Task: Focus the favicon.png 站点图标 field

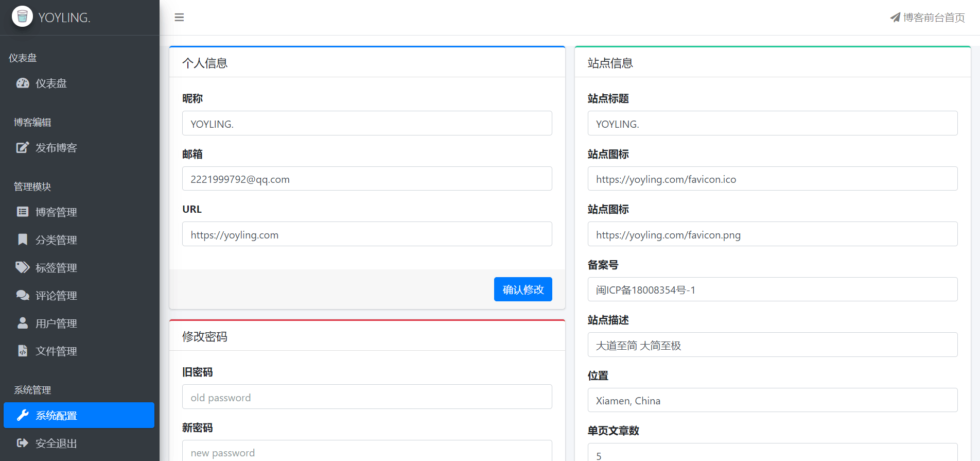Action: tap(773, 234)
